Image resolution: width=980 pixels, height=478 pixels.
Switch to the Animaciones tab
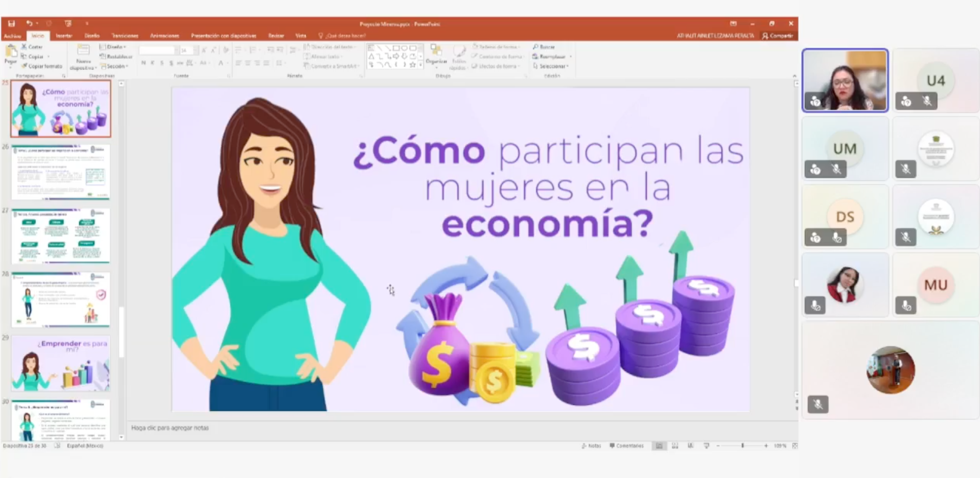click(x=164, y=36)
